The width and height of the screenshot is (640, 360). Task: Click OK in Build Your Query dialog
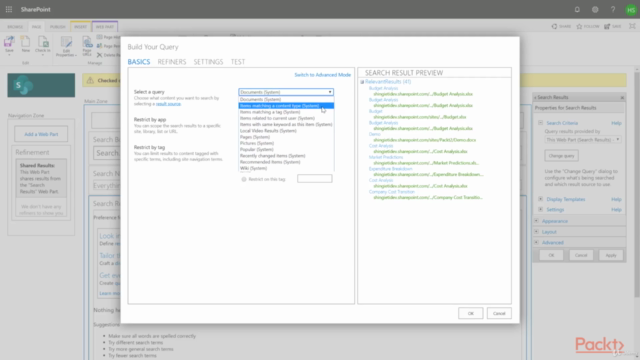coord(471,313)
